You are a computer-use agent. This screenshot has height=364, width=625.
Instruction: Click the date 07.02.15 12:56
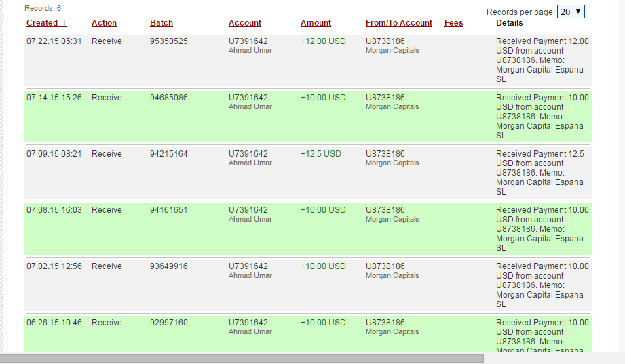[54, 266]
